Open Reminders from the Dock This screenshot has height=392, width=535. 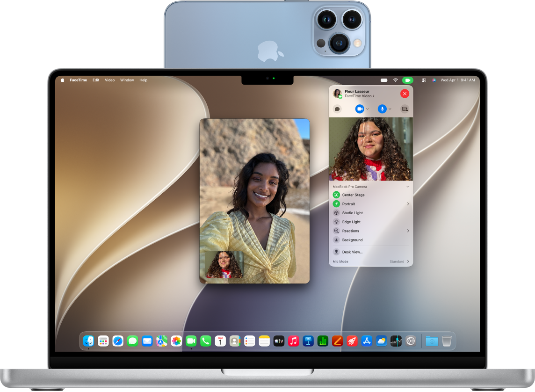pos(250,341)
